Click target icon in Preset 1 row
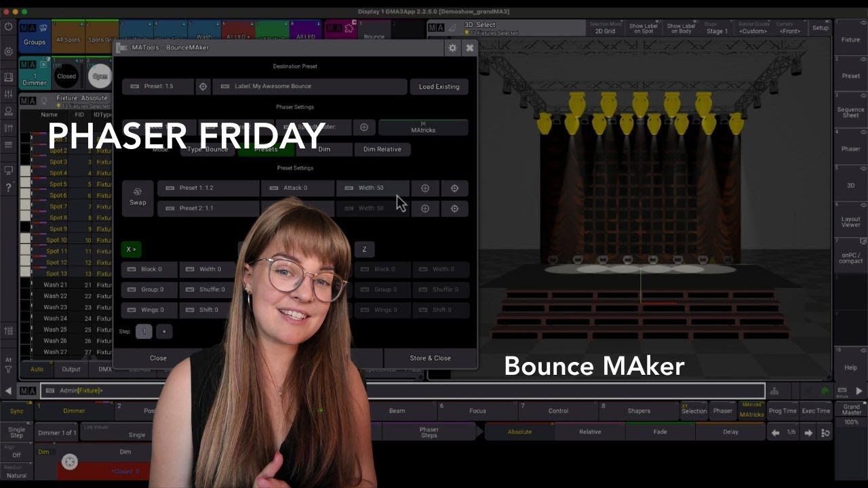 point(455,188)
